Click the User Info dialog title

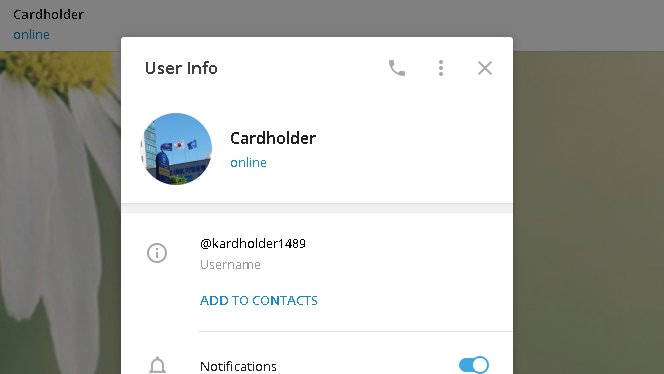tap(181, 68)
